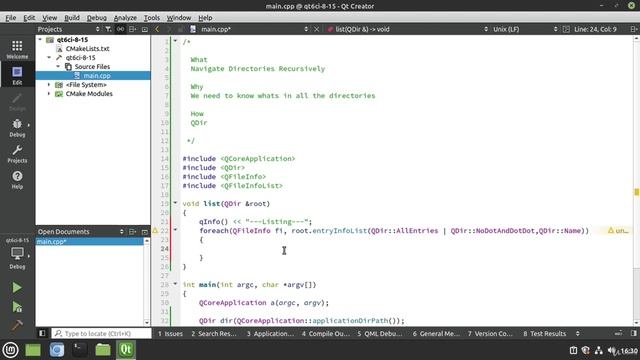
Task: Open the Window menu
Action: click(x=179, y=18)
